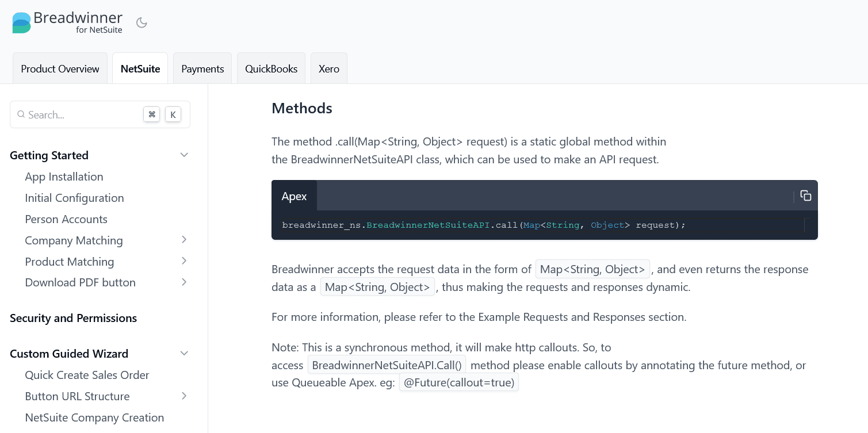Viewport: 868px width, 433px height.
Task: Open the App Installation page
Action: tap(64, 177)
